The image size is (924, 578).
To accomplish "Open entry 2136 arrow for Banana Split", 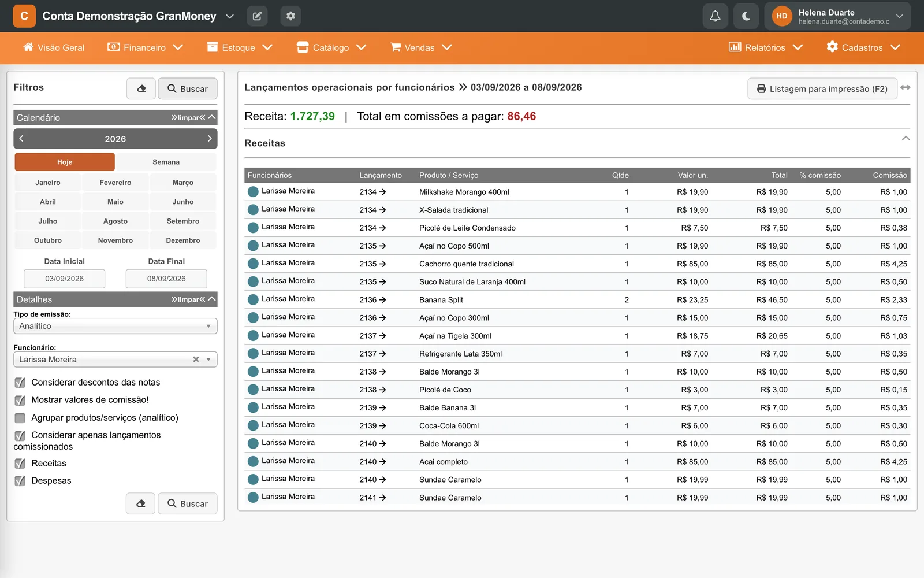I will click(382, 300).
